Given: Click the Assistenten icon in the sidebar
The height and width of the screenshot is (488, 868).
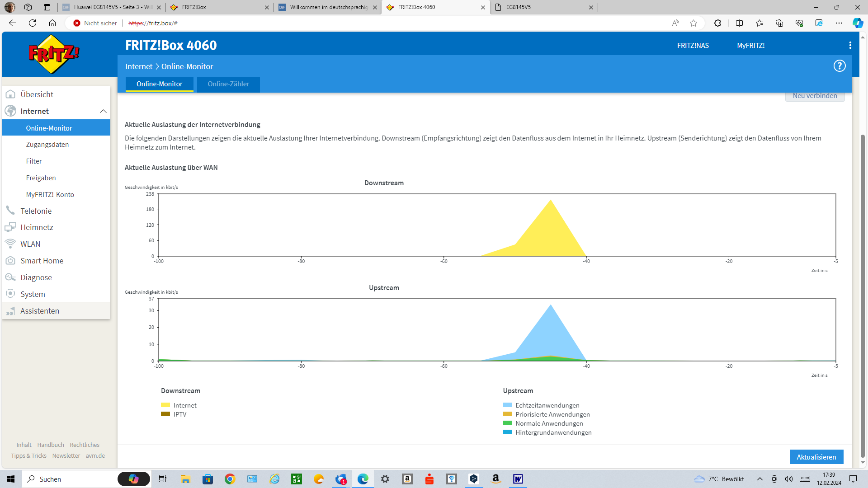Looking at the screenshot, I should (x=10, y=311).
